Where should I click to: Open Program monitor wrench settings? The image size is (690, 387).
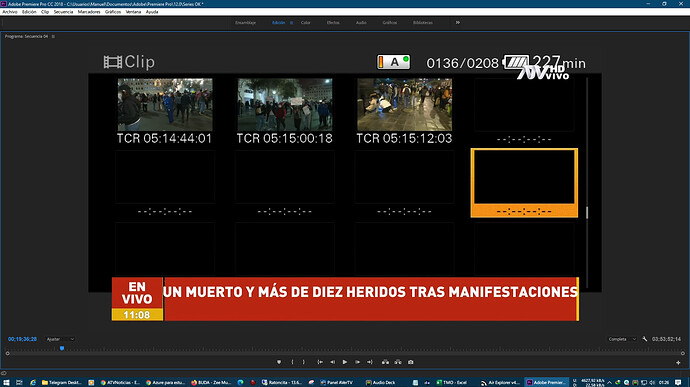coord(645,339)
